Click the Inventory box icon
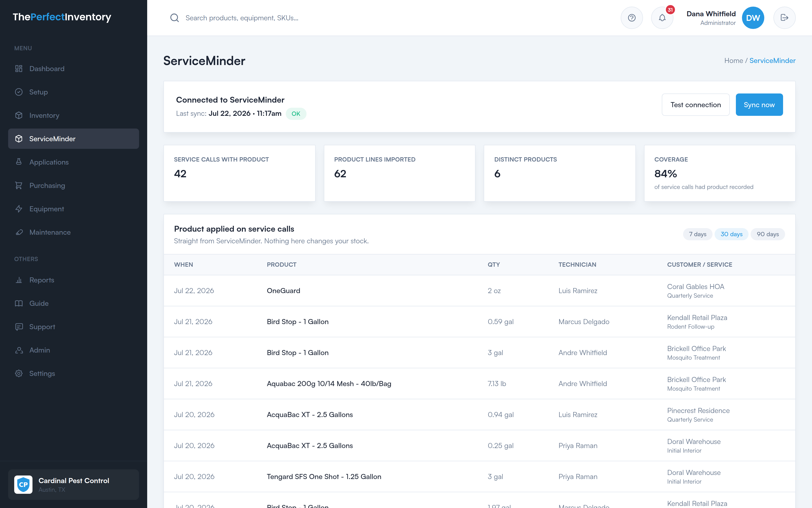The height and width of the screenshot is (508, 812). coord(19,115)
